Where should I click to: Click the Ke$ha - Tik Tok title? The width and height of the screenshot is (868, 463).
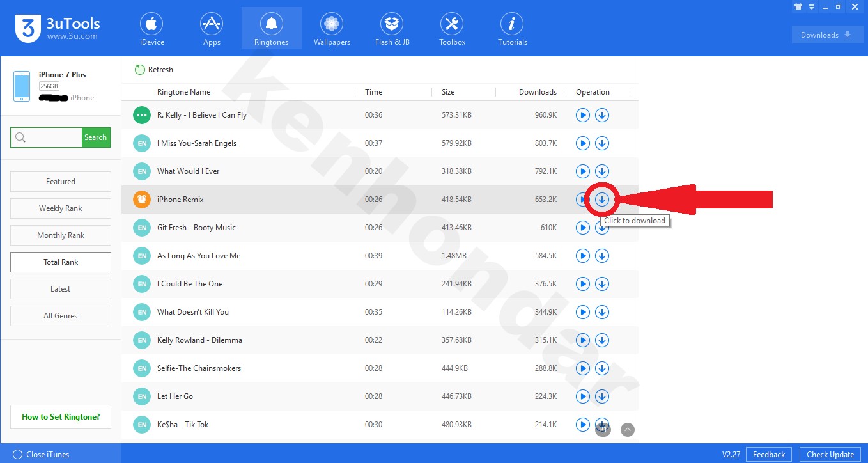[183, 425]
